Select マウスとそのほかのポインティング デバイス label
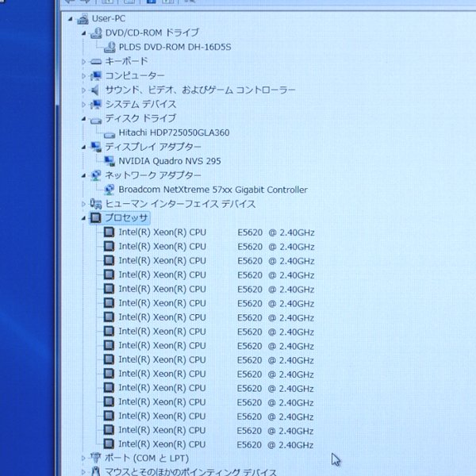This screenshot has width=476, height=476. pos(190,472)
